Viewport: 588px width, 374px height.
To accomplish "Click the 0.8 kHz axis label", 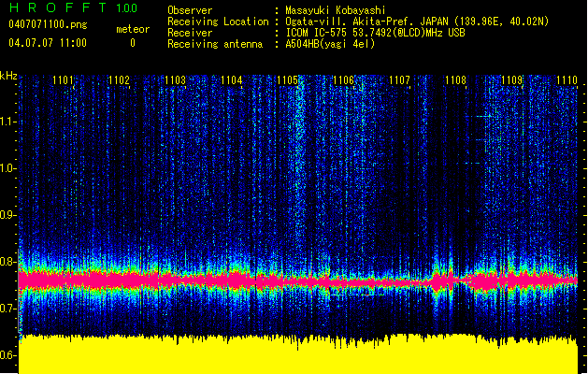I will pos(7,262).
